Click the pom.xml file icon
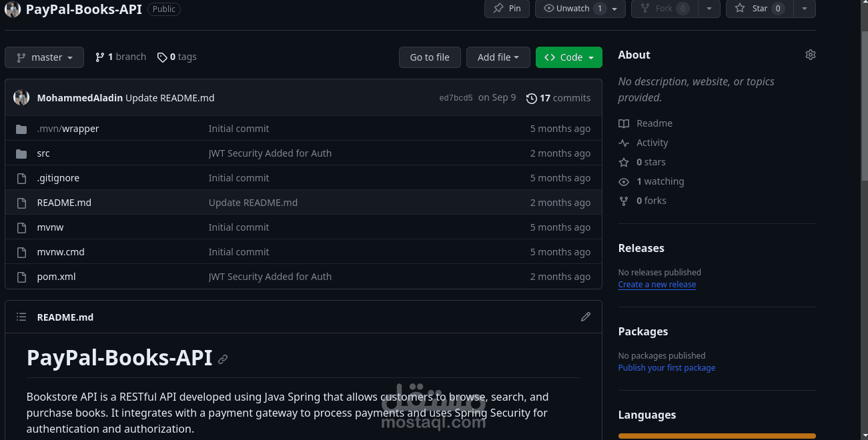The height and width of the screenshot is (440, 868). tap(21, 277)
